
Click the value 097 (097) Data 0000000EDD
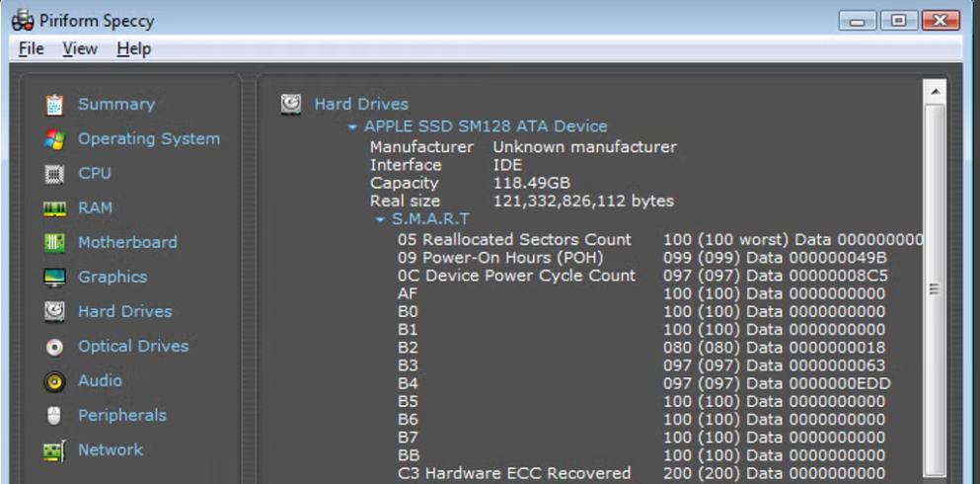click(777, 383)
